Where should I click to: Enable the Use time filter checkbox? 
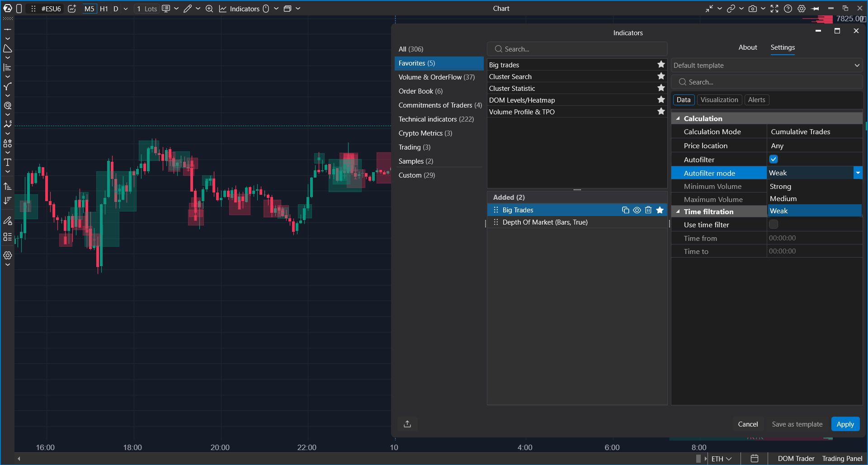click(774, 224)
